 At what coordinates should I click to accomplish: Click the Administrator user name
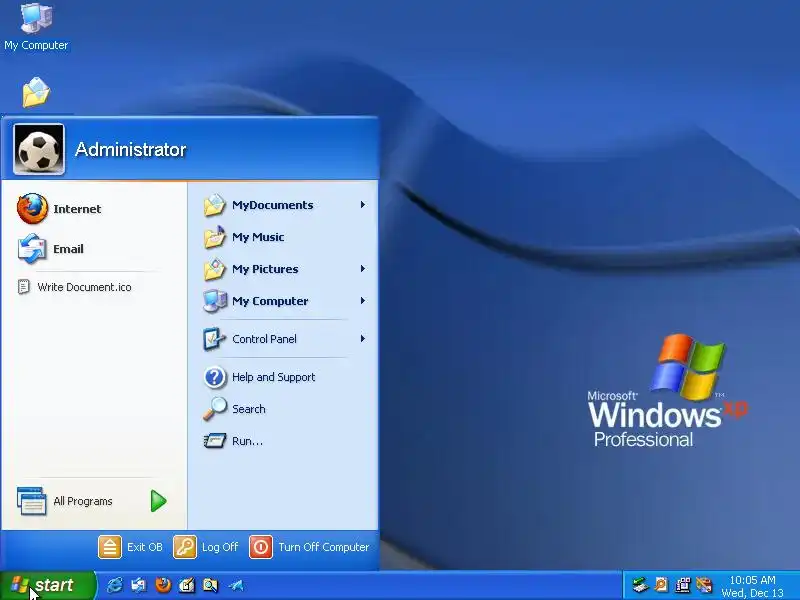[x=131, y=149]
